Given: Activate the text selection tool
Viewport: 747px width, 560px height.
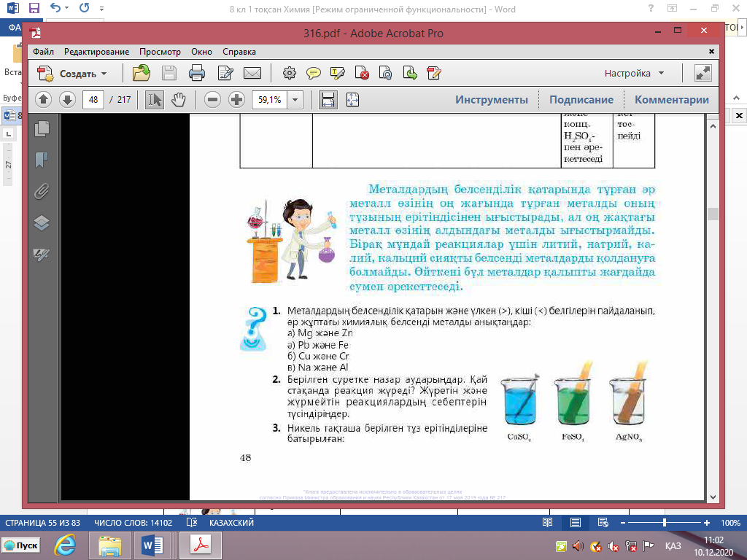Looking at the screenshot, I should [155, 99].
